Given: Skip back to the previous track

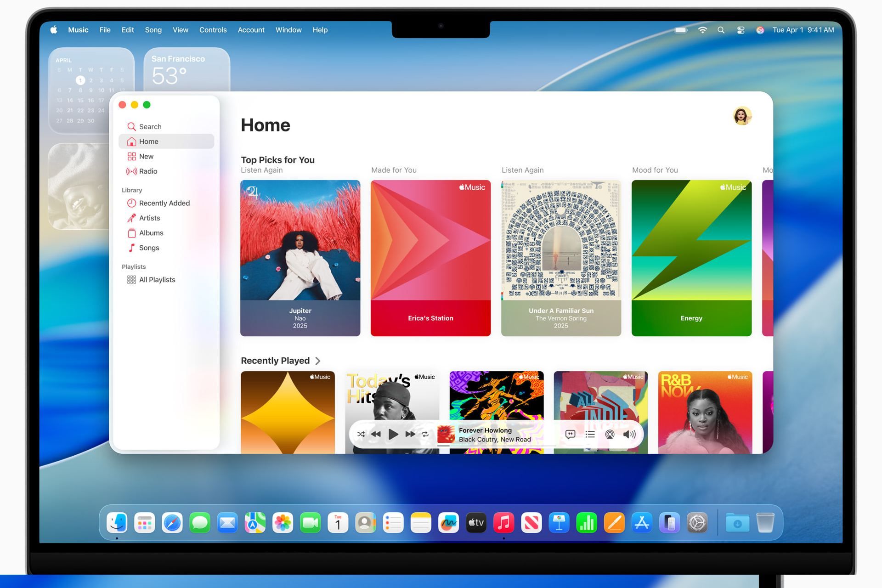Looking at the screenshot, I should pyautogui.click(x=376, y=434).
